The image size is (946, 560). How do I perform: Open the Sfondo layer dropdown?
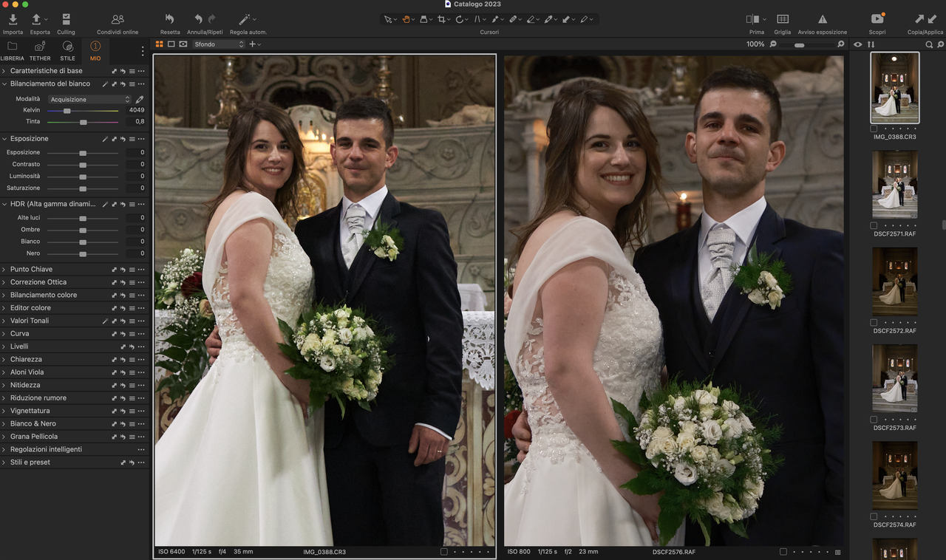tap(219, 44)
